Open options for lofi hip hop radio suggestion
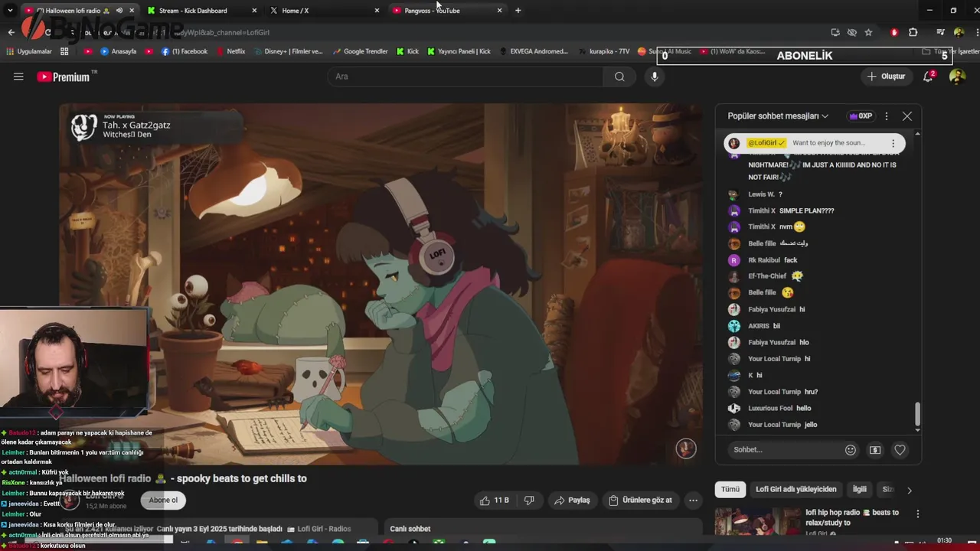Viewport: 980px width, 551px height. point(917,514)
